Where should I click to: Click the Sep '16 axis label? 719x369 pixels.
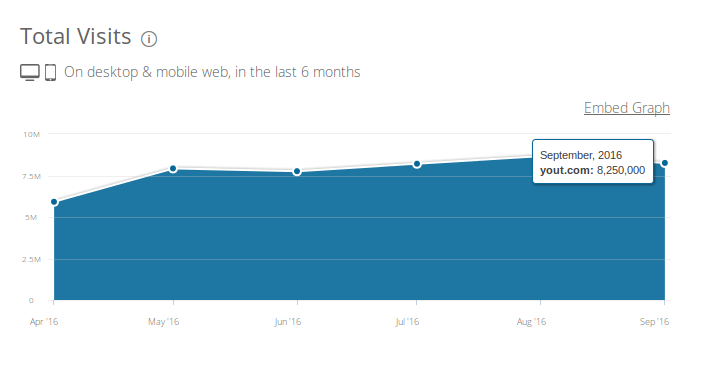click(x=654, y=322)
